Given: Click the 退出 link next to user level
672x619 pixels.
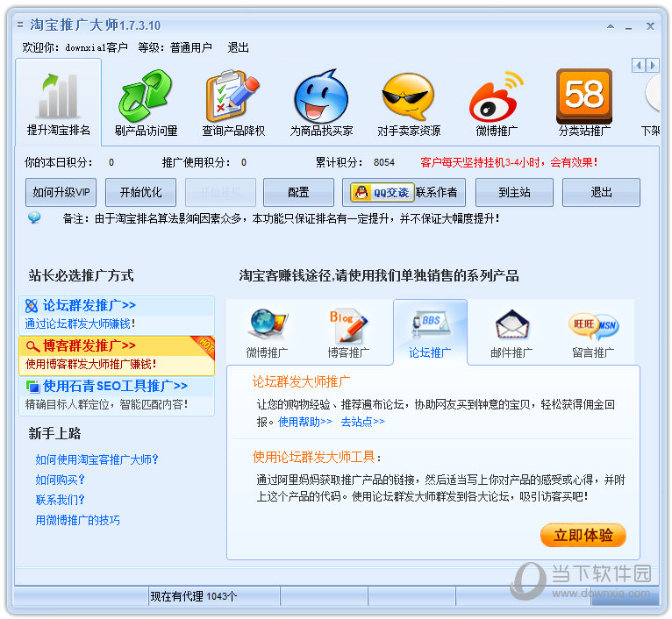Looking at the screenshot, I should coord(239,47).
